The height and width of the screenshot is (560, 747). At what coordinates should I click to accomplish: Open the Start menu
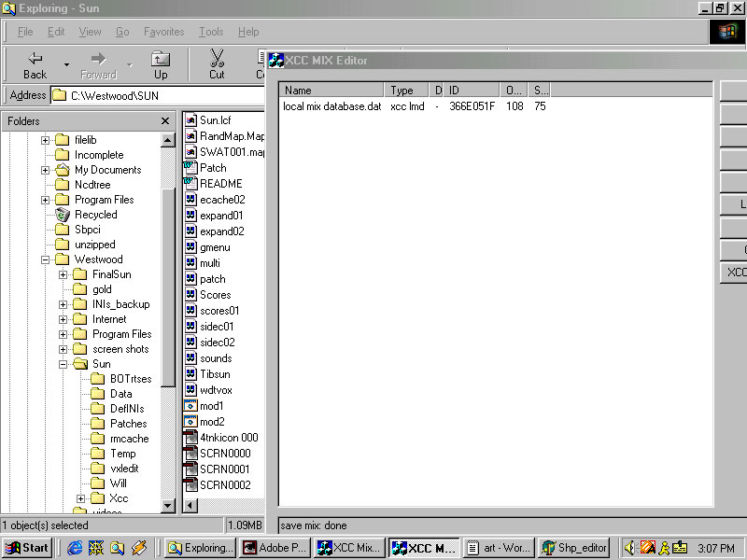point(27,548)
